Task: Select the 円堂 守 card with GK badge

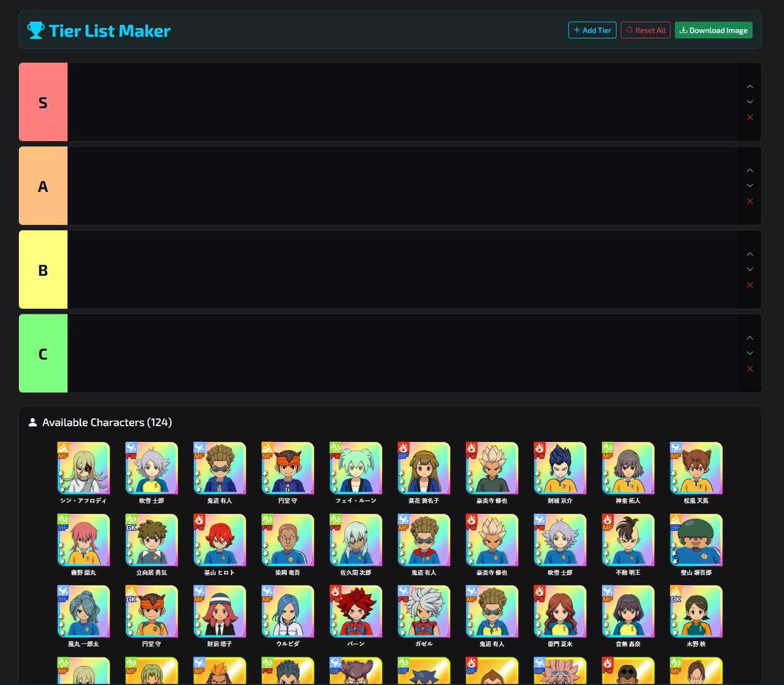Action: pyautogui.click(x=152, y=616)
